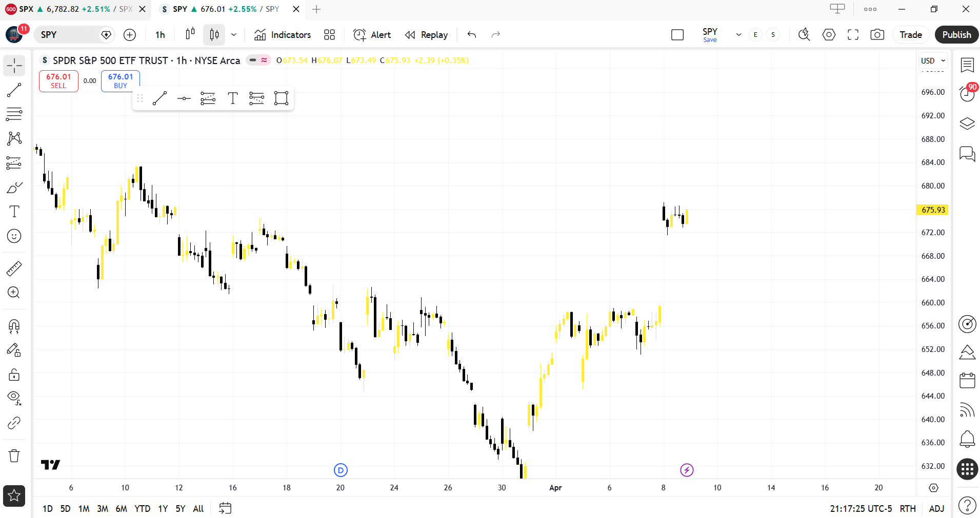Viewport: 980px width, 518px height.
Task: Open the patterns tool (XABCD) icon
Action: coord(14,138)
